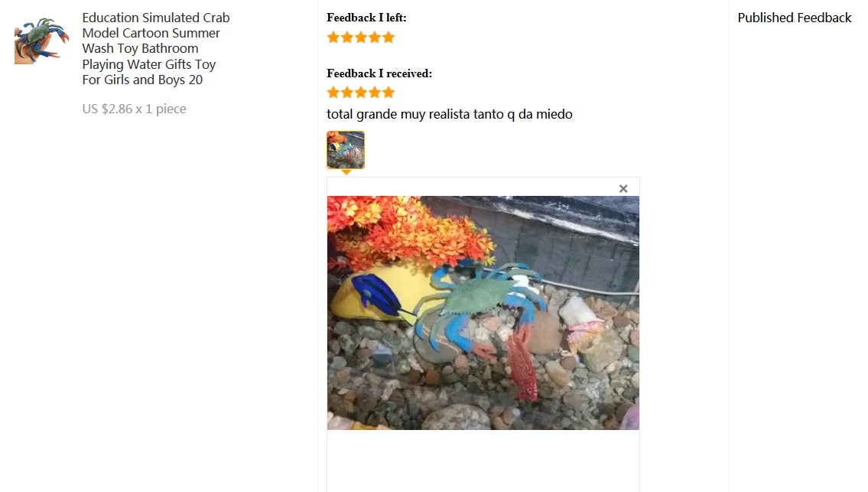Click the orange triangle pointer under the thumbnail
Image resolution: width=868 pixels, height=492 pixels.
(x=346, y=172)
